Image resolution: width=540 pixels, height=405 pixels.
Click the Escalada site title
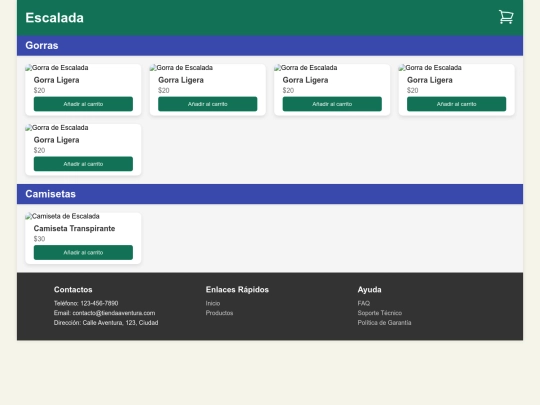(54, 18)
